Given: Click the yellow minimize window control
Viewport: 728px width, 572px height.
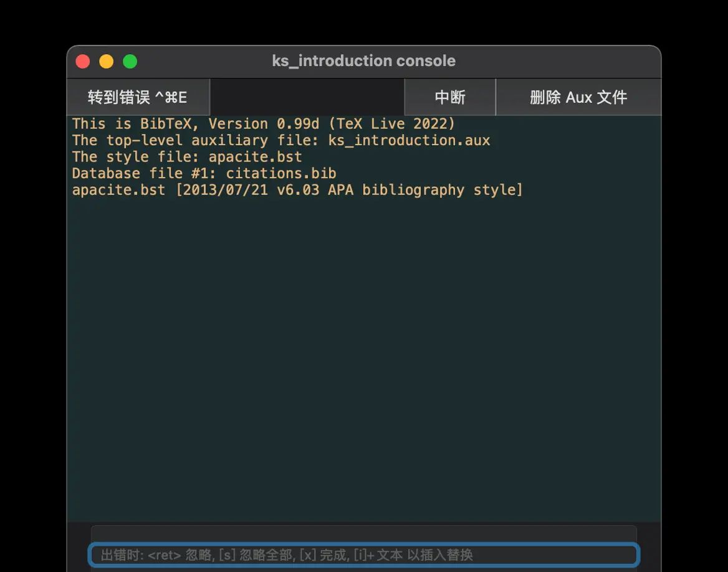Looking at the screenshot, I should pyautogui.click(x=106, y=61).
